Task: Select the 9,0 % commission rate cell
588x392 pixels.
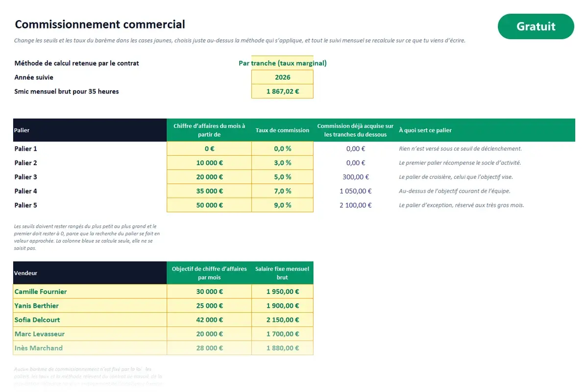Action: click(282, 205)
